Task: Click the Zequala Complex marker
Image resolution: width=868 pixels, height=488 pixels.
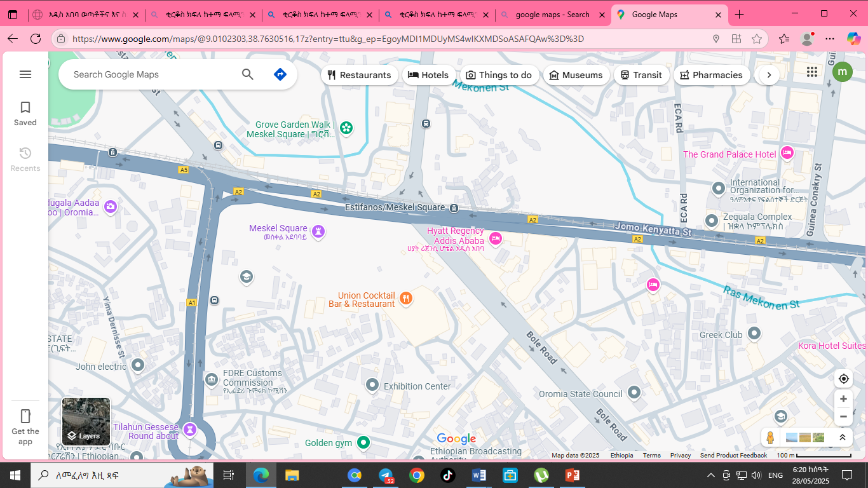Action: 712,220
